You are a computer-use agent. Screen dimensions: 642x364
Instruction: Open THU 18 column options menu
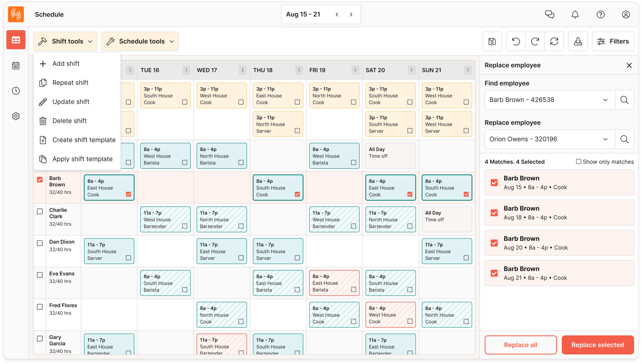tap(299, 70)
